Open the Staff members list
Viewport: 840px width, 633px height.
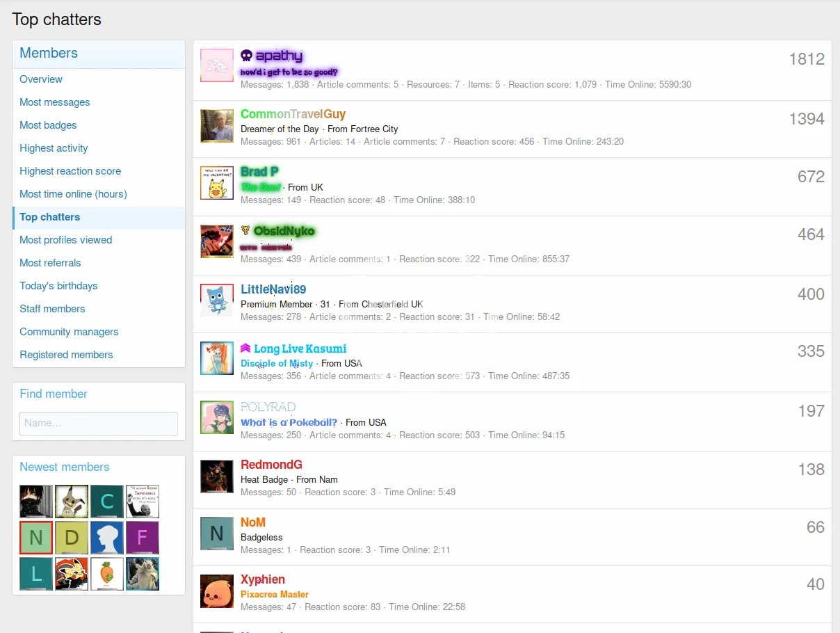point(52,309)
